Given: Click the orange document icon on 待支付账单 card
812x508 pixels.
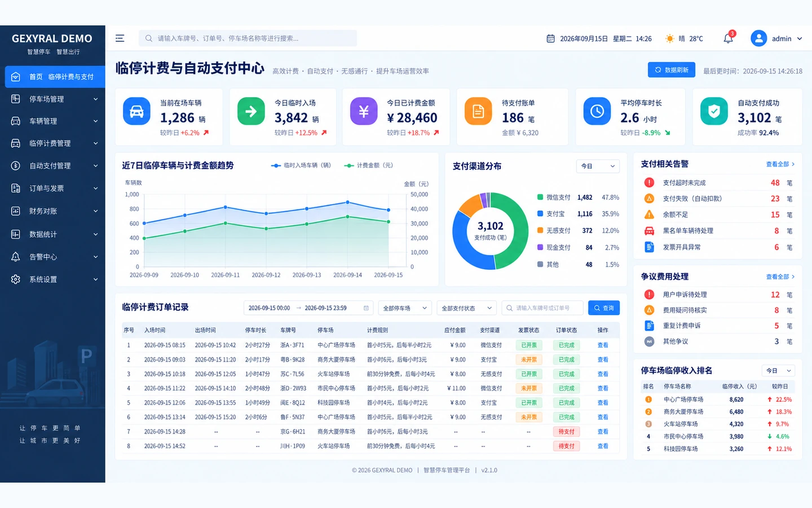Looking at the screenshot, I should (x=478, y=111).
